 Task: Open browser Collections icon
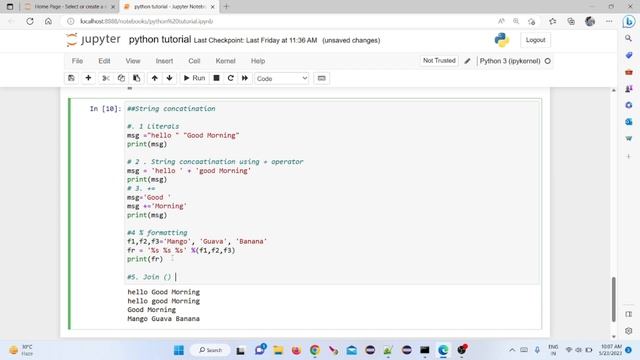571,21
